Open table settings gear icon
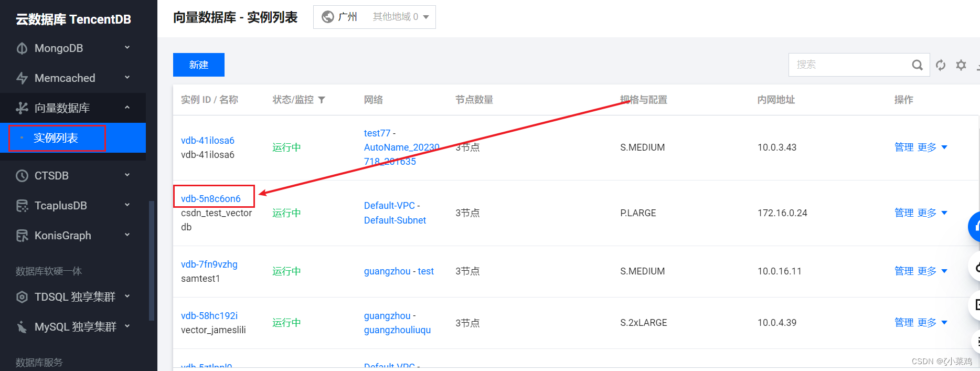The image size is (980, 371). (x=961, y=65)
